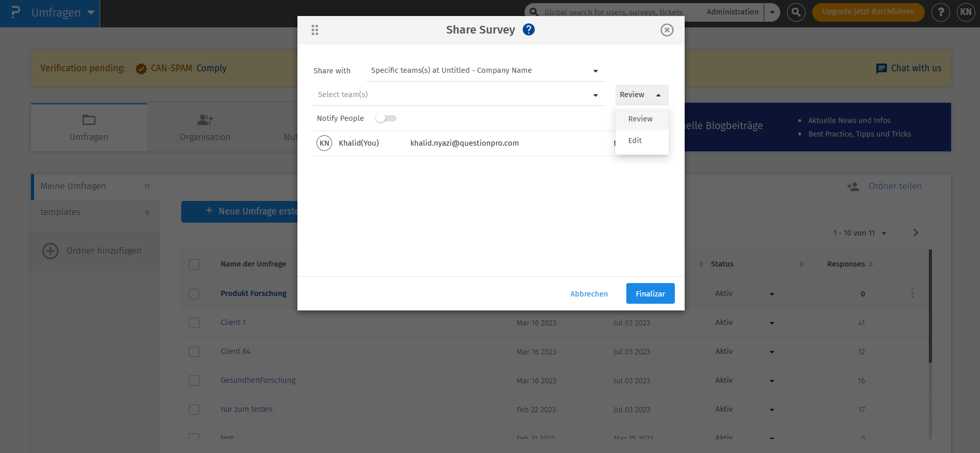The image size is (980, 453).
Task: Click the drag handle dots on Share Survey dialog
Action: pos(315,30)
